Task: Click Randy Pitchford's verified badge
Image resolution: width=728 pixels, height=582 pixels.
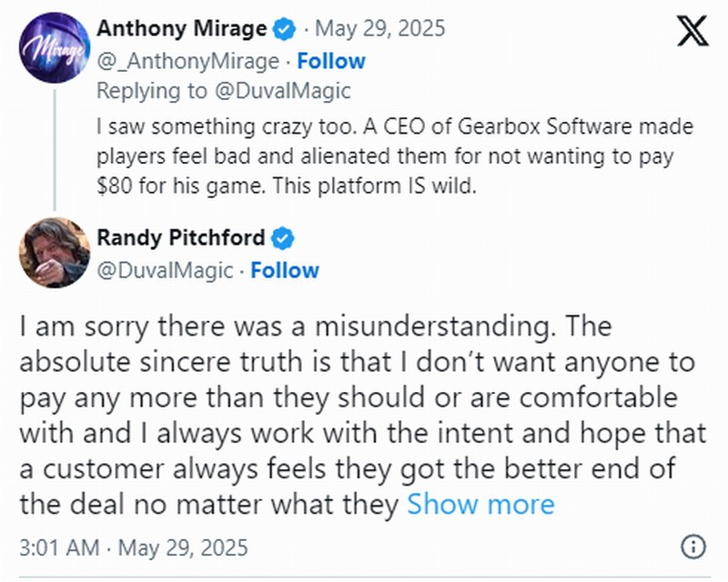Action: coord(285,238)
